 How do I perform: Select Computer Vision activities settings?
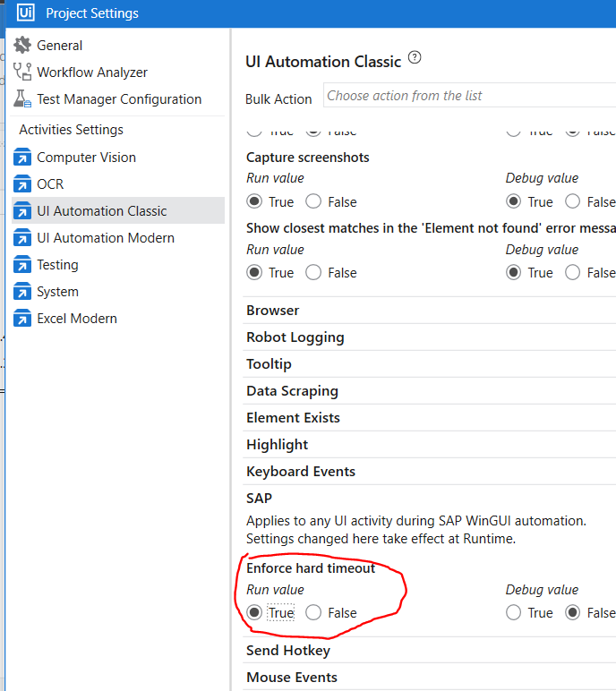point(87,158)
